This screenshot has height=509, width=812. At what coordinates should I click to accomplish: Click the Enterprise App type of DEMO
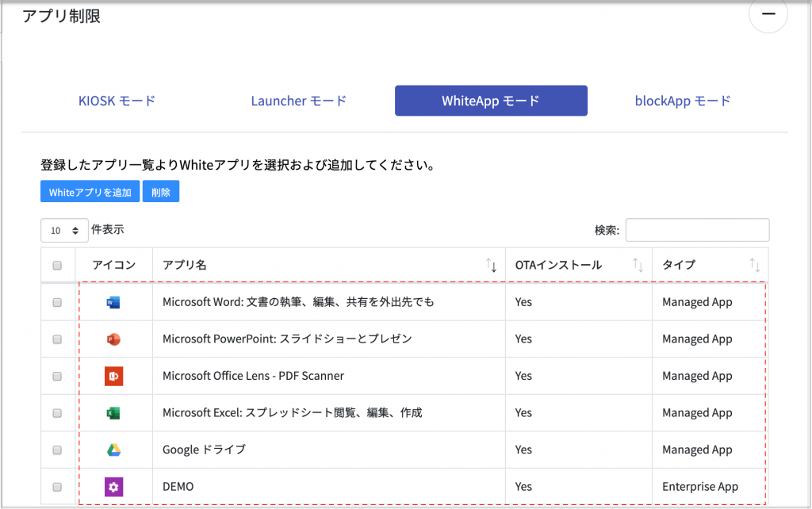[700, 487]
